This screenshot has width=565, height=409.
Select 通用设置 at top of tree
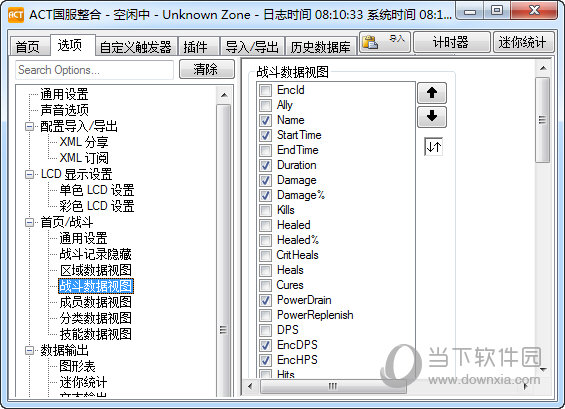coord(64,94)
